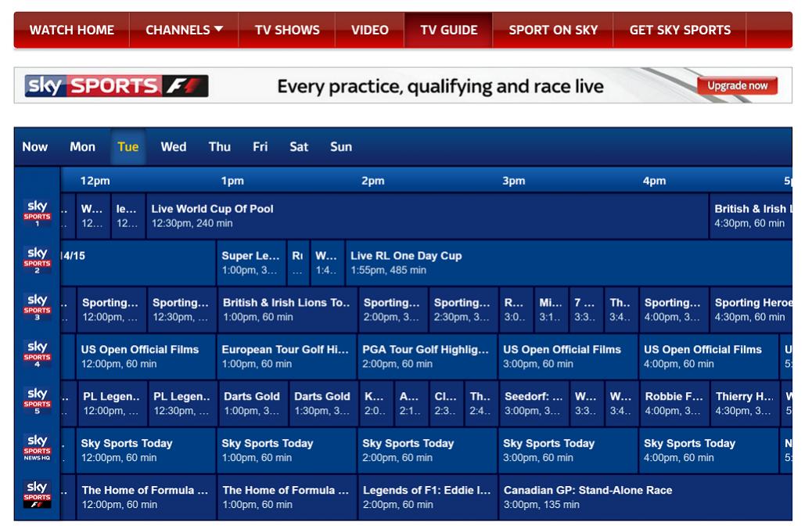Screen dimensions: 812x529
Task: Select the Tue day tab
Action: click(128, 147)
